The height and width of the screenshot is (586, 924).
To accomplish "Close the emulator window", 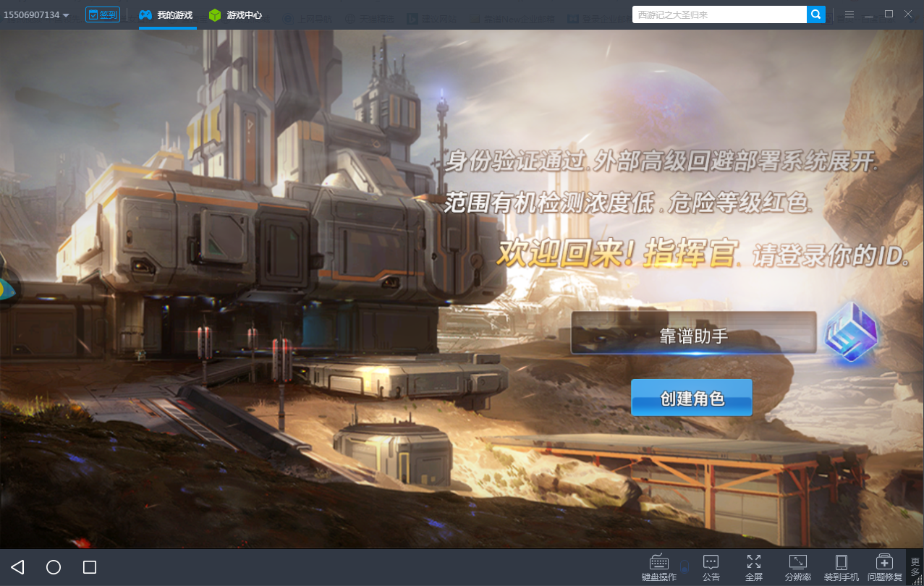I will coord(908,14).
